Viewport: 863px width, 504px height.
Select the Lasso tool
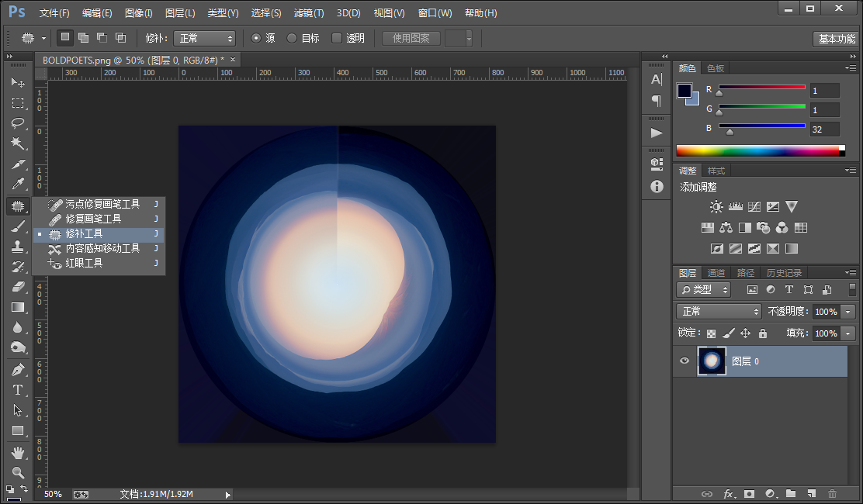(x=18, y=123)
